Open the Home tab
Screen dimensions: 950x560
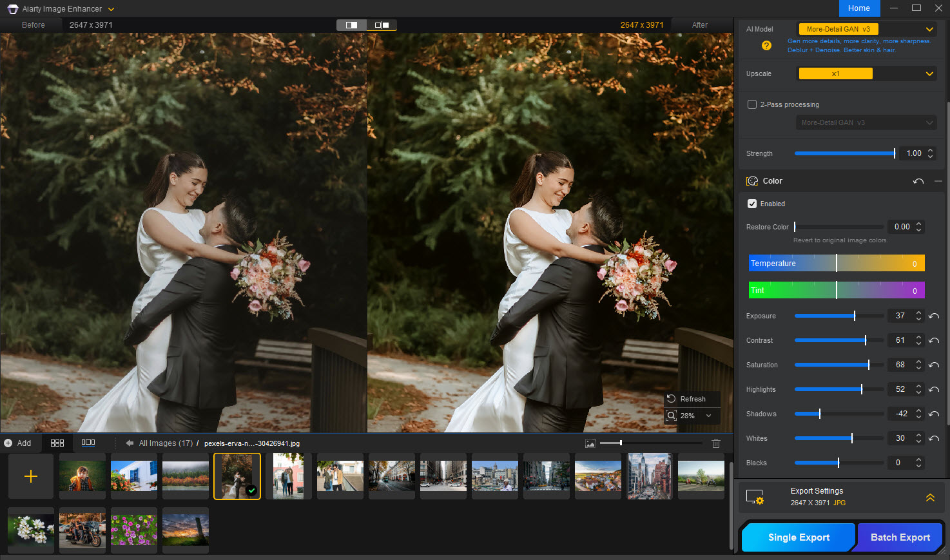tap(858, 8)
